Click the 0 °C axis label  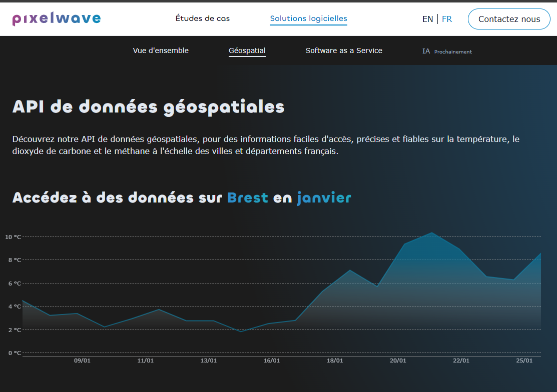[x=15, y=353]
